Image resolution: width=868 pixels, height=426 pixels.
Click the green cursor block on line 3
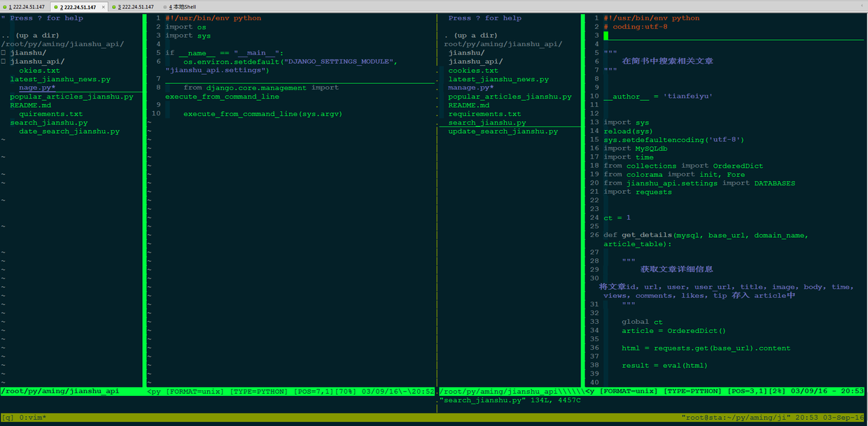606,36
